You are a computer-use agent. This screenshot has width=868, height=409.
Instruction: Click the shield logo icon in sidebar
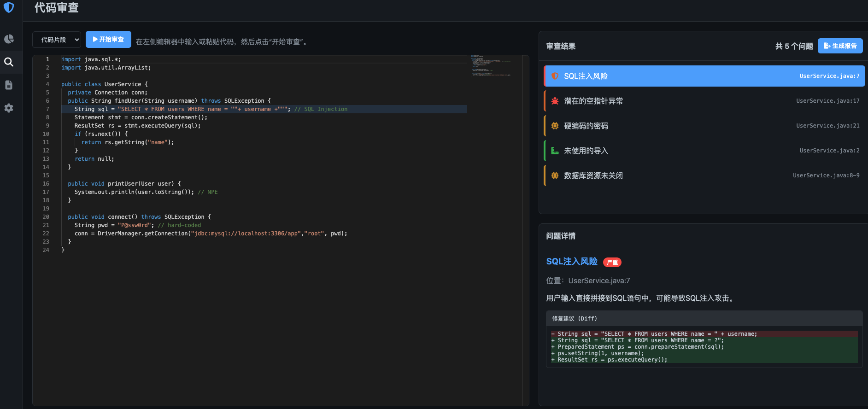[9, 7]
